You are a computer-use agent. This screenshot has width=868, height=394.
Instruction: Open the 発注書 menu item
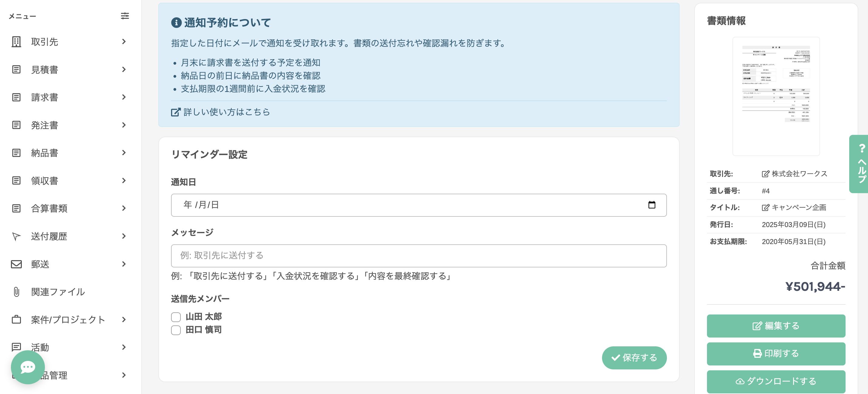[70, 125]
